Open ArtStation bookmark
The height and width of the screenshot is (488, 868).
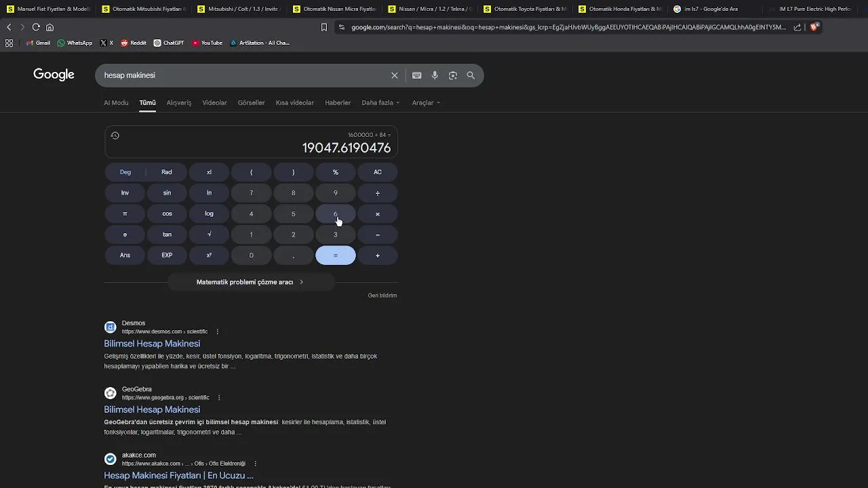[x=259, y=43]
